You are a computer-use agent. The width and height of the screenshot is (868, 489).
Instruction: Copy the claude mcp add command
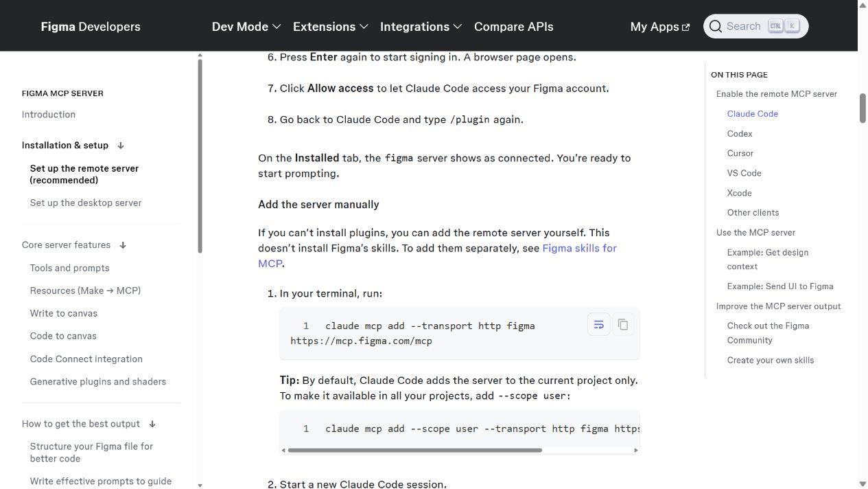623,325
